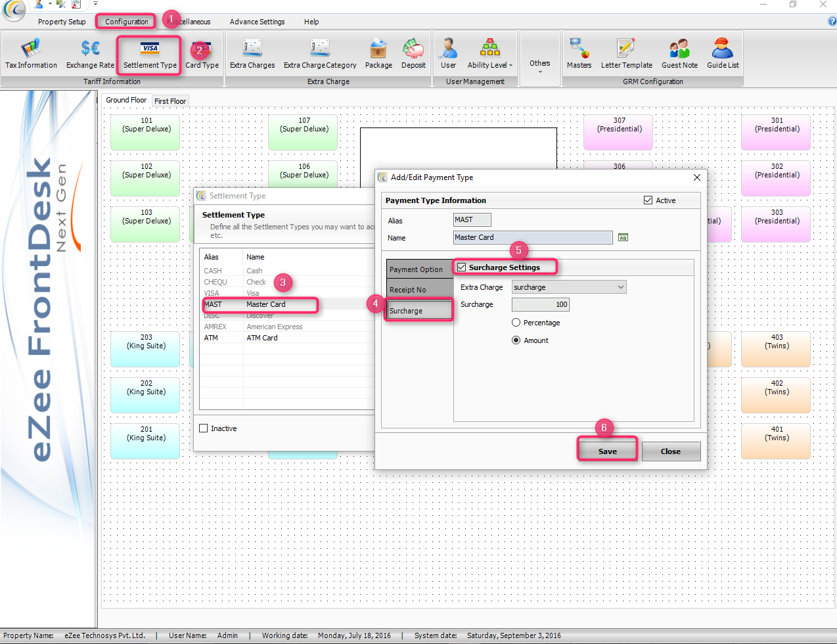Open the Property Setup menu tab
Image resolution: width=837 pixels, height=644 pixels.
[62, 22]
